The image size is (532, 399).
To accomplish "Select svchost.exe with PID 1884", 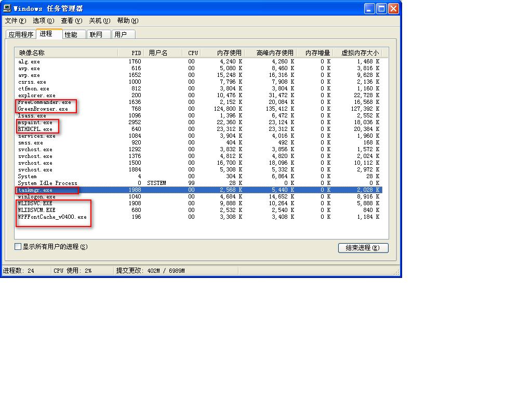I will click(x=199, y=170).
